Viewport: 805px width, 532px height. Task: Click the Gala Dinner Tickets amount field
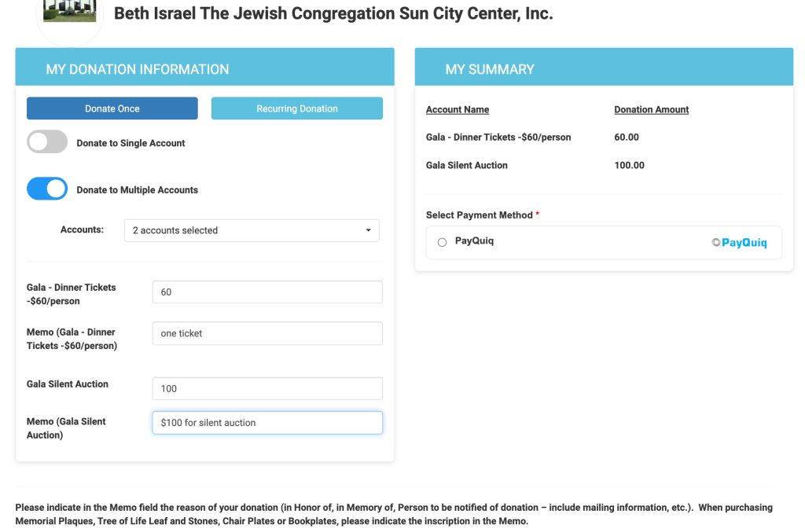pos(267,292)
